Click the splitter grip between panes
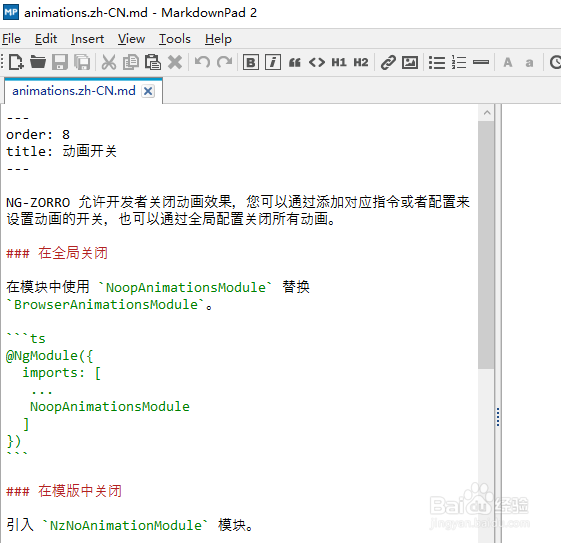 (x=498, y=417)
